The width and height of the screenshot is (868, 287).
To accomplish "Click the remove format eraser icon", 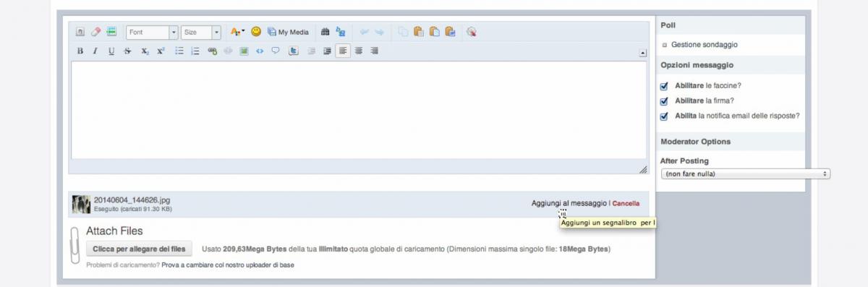I will click(95, 32).
